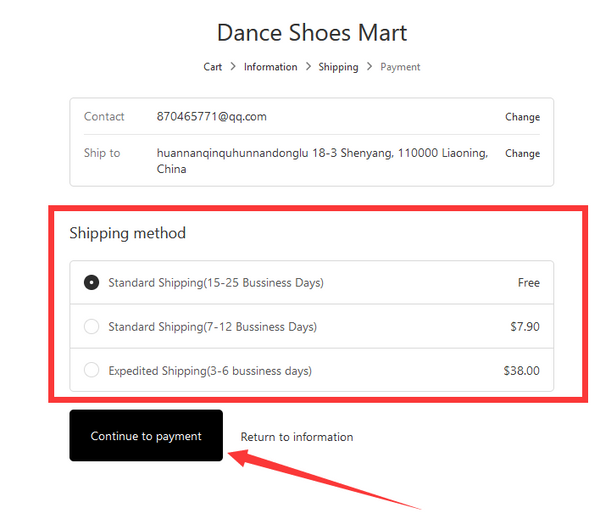
Task: Select Expedited Shipping 3-6 days radio
Action: point(91,370)
